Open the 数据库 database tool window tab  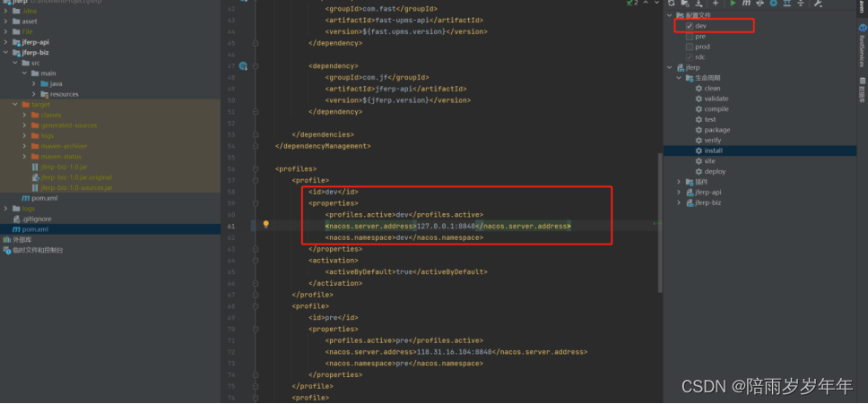click(x=862, y=90)
